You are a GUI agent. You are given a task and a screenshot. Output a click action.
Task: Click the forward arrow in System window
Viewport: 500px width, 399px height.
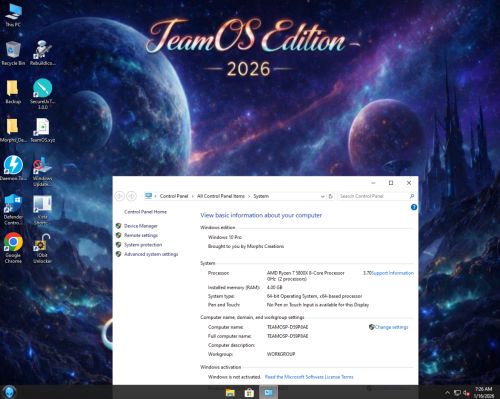click(132, 196)
